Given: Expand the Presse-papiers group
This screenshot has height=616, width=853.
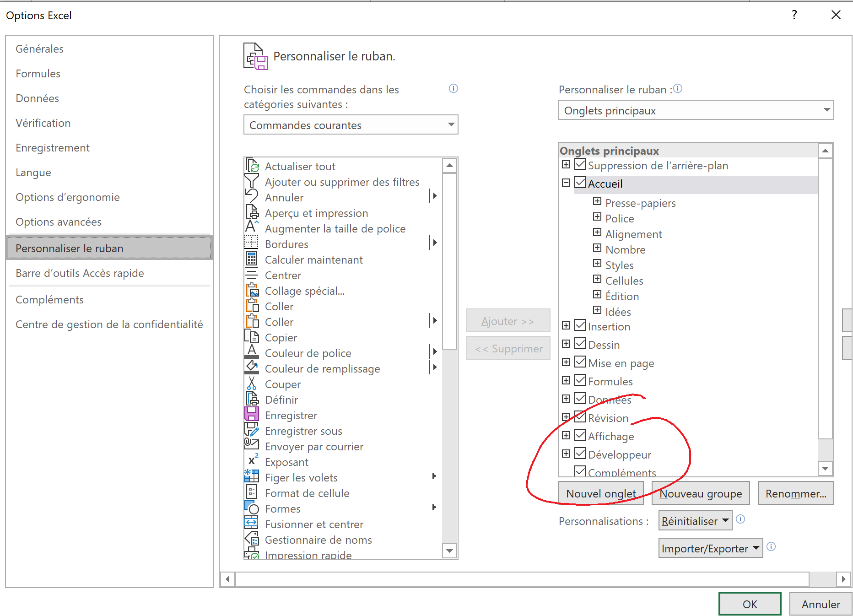Looking at the screenshot, I should coord(597,201).
